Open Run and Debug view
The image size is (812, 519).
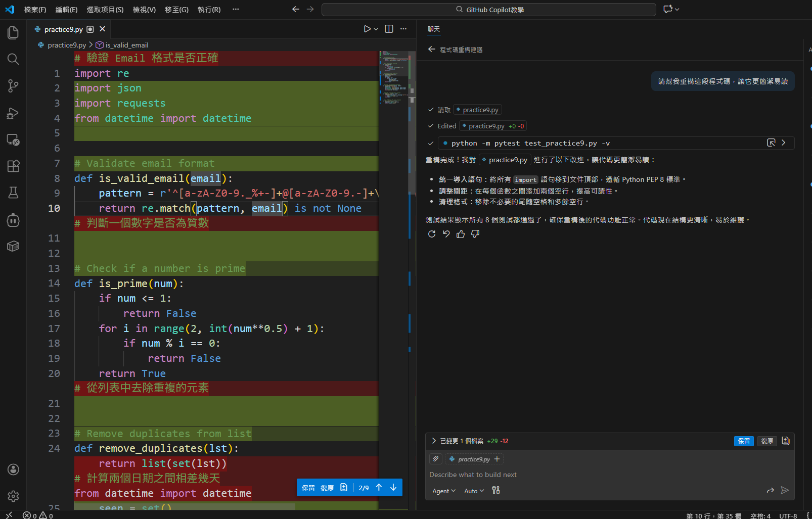point(13,113)
